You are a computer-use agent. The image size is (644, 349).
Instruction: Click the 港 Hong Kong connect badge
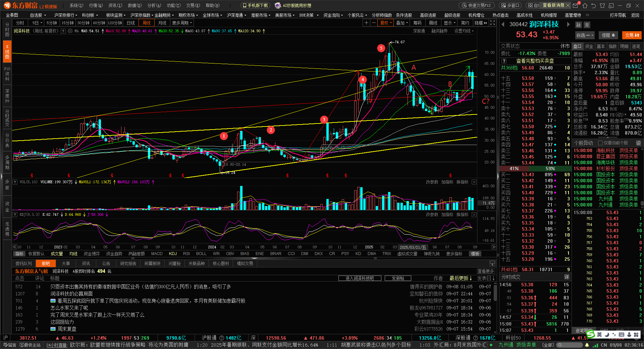pyautogui.click(x=587, y=25)
